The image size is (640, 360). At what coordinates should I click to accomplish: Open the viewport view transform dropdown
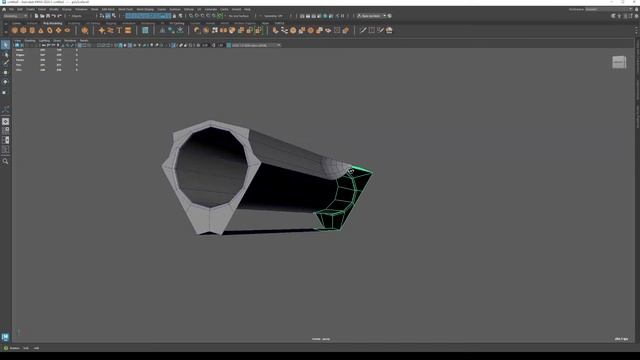coord(256,45)
